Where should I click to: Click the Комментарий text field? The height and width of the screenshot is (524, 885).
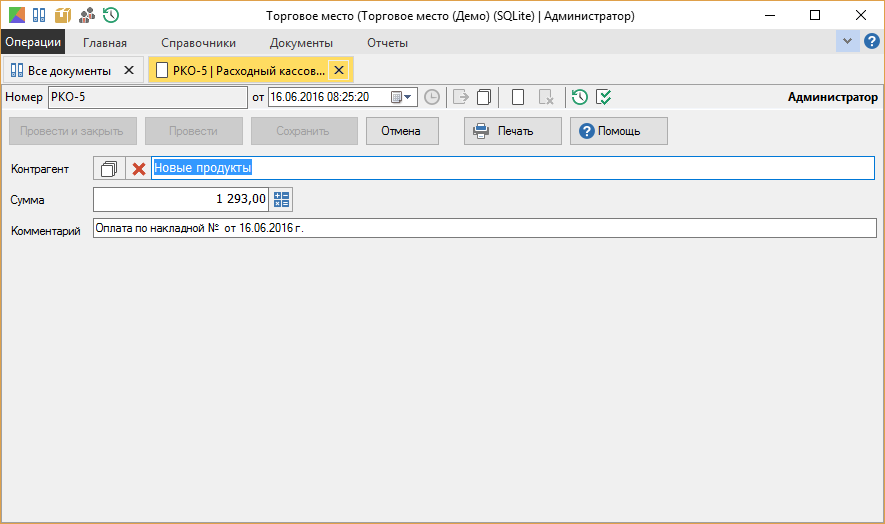tap(484, 228)
